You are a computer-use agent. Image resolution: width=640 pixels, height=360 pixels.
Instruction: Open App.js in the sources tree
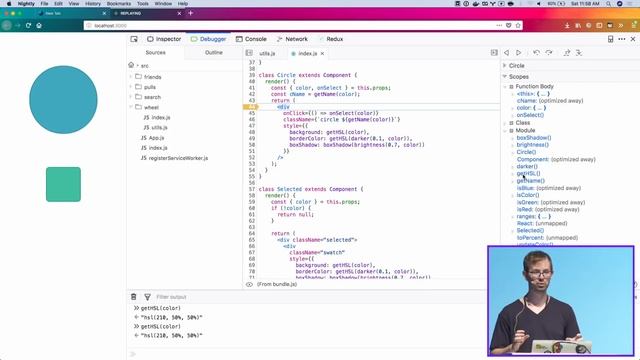click(x=153, y=138)
